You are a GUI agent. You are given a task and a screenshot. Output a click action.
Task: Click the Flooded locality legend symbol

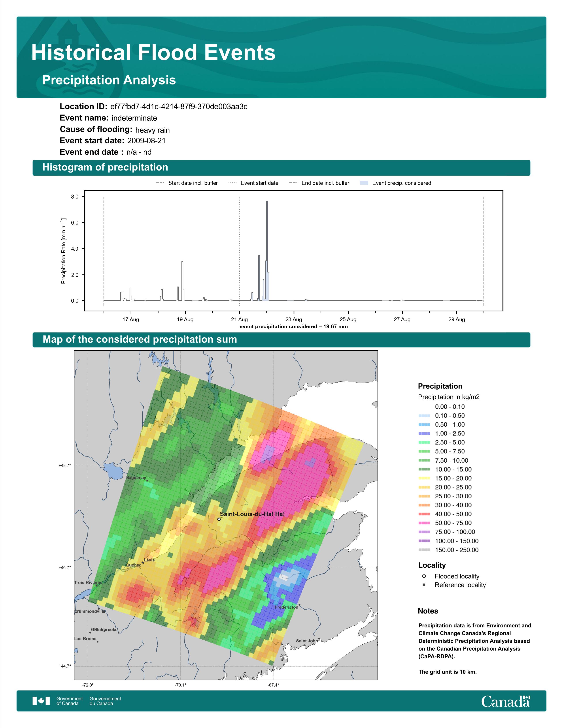(x=424, y=576)
